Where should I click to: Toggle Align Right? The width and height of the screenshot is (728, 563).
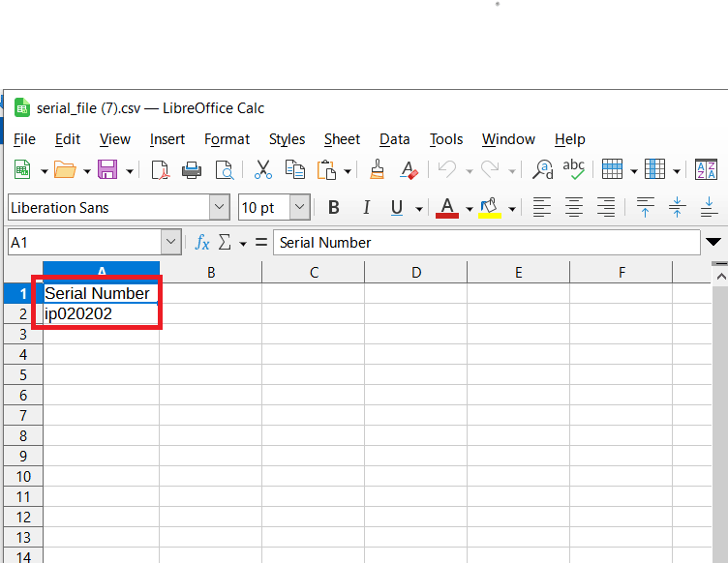pyautogui.click(x=606, y=207)
